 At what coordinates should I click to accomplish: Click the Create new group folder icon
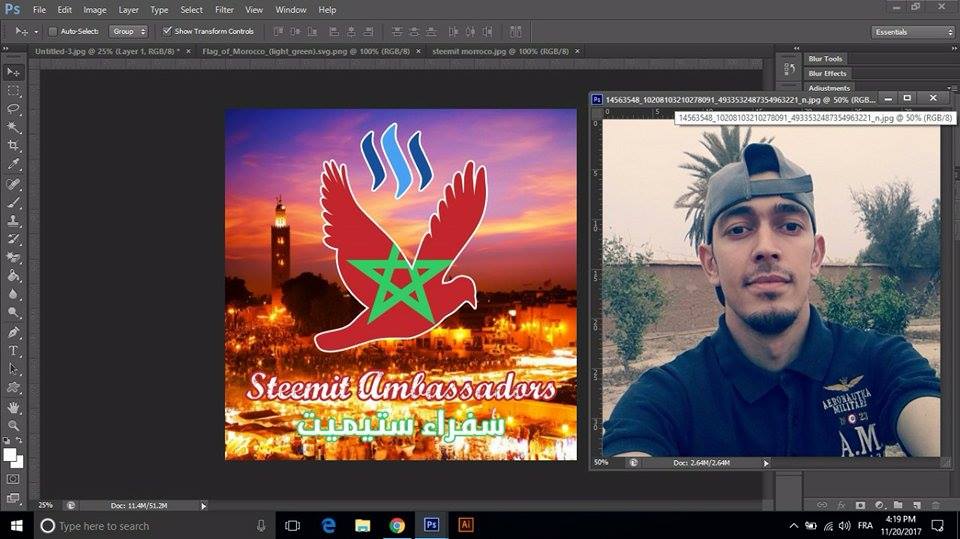[x=898, y=505]
